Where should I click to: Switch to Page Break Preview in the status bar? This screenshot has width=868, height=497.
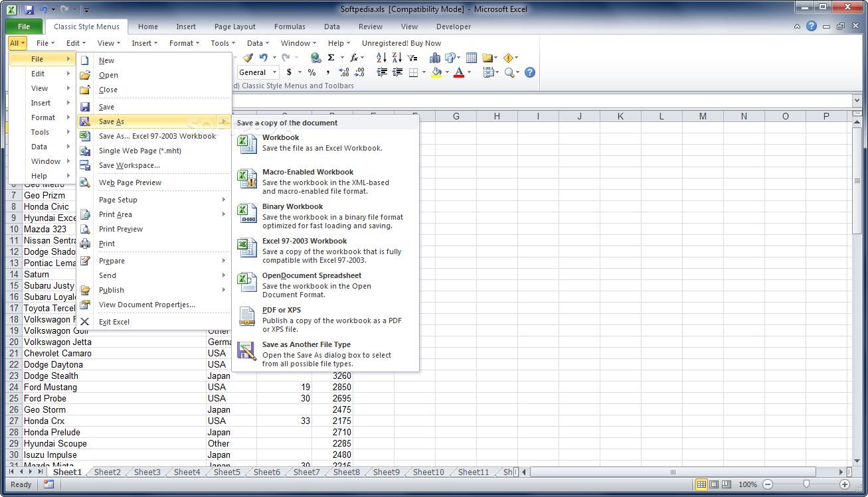pyautogui.click(x=726, y=484)
